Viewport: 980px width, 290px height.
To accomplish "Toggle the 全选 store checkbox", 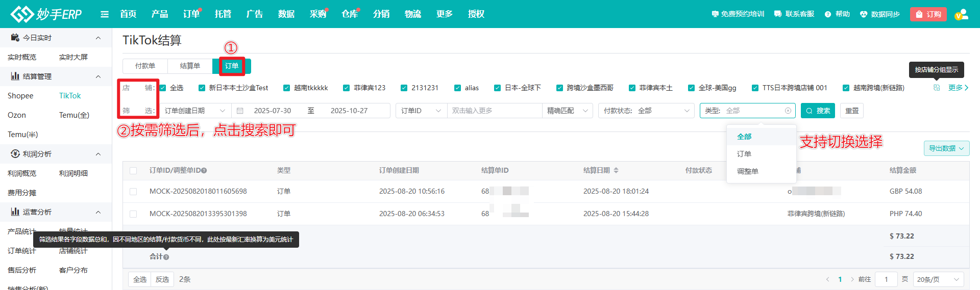I will [x=163, y=88].
